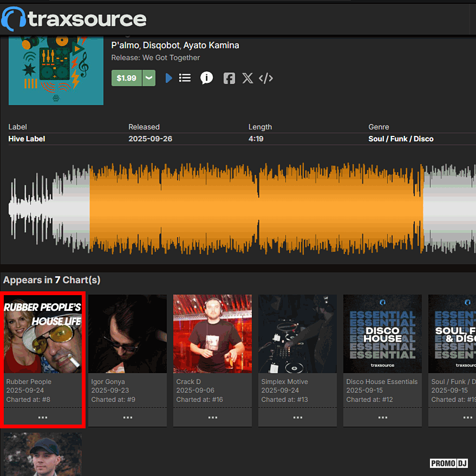Share track on Facebook

(229, 78)
